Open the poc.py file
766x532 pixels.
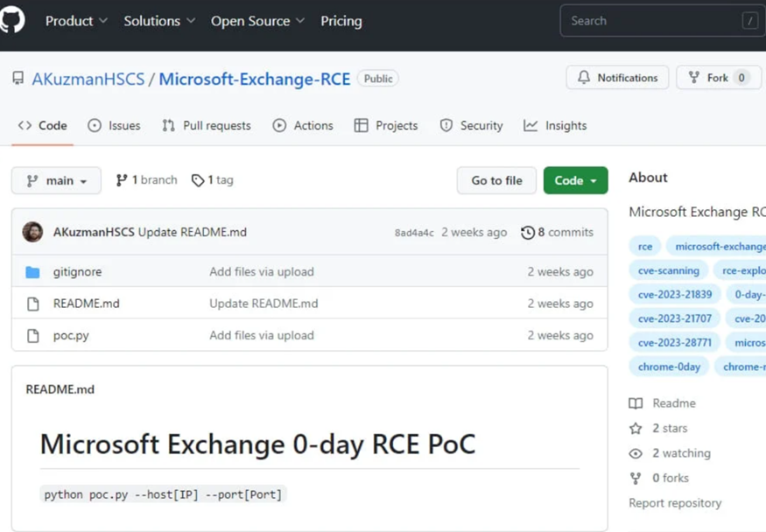(x=71, y=335)
